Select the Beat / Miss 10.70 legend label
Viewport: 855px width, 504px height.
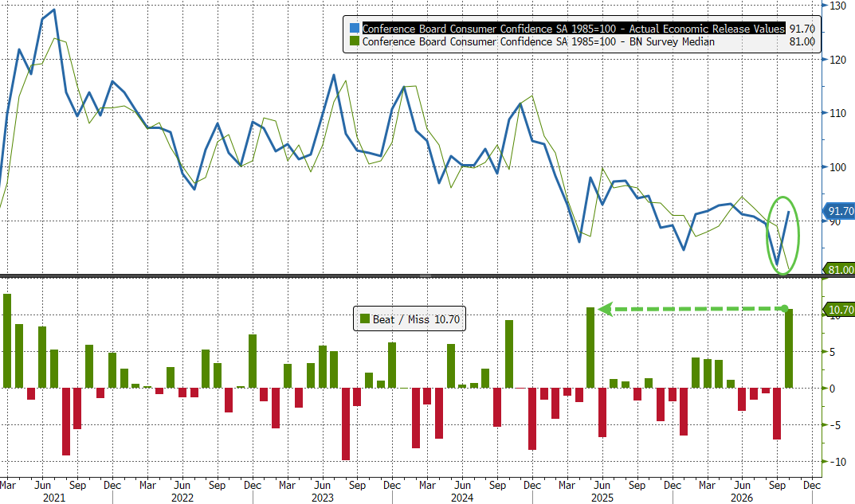point(416,319)
